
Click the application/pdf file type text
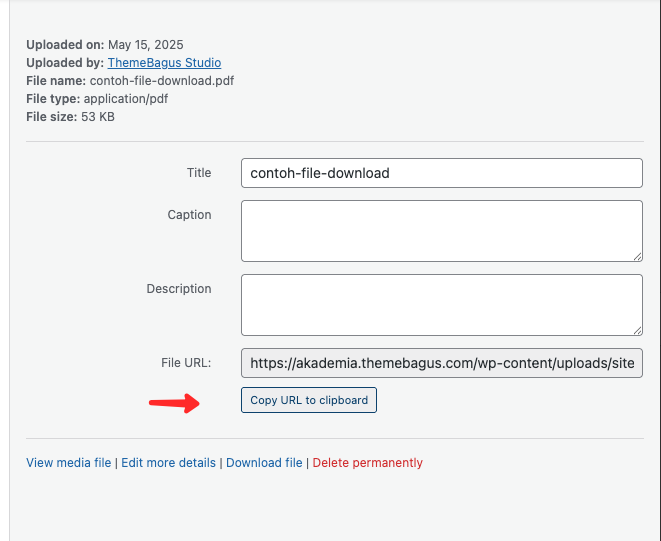click(x=126, y=99)
